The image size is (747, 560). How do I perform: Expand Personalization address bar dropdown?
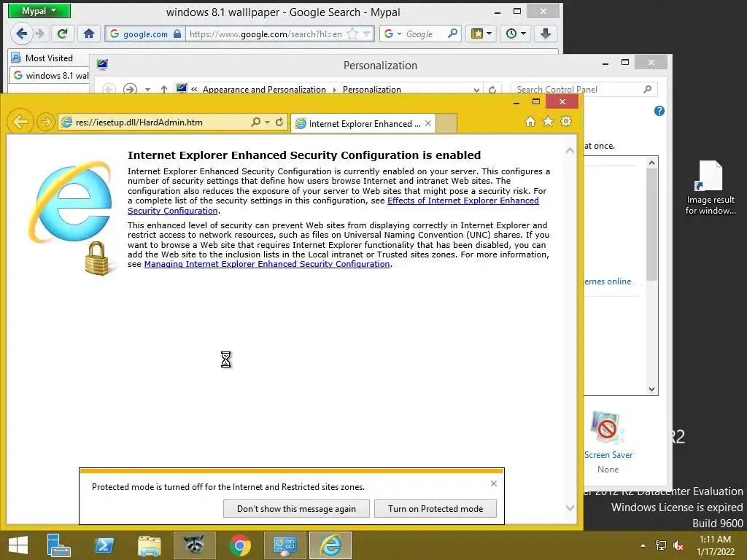click(x=476, y=90)
